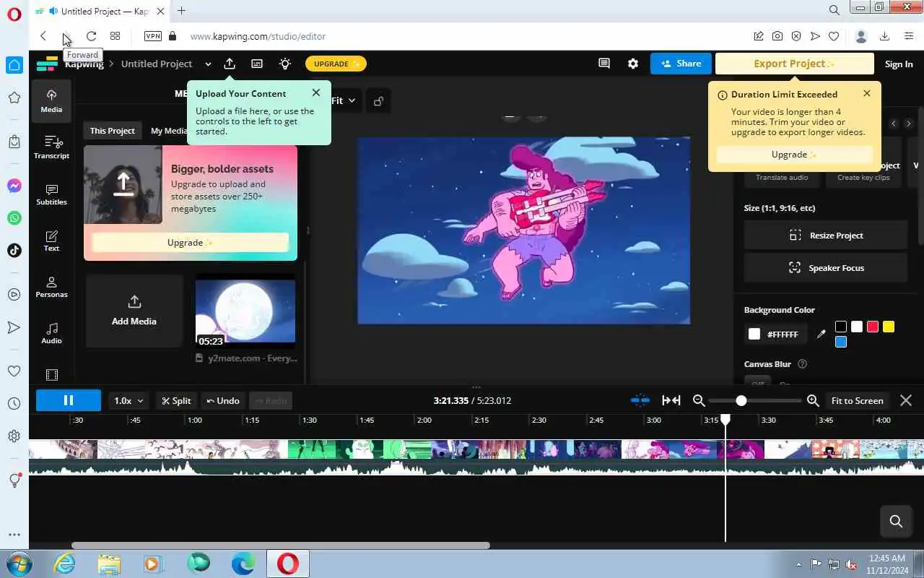Image resolution: width=924 pixels, height=578 pixels.
Task: Open the Transcript panel
Action: coord(51,147)
